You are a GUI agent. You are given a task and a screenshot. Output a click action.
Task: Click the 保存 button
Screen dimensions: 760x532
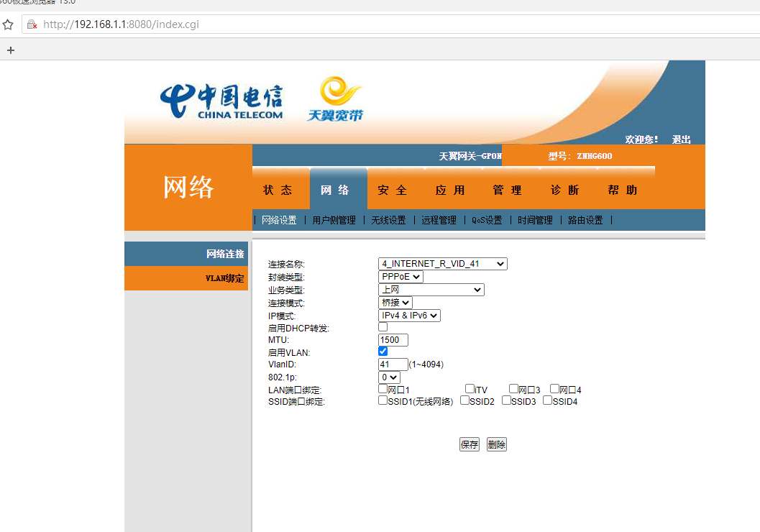(x=469, y=444)
